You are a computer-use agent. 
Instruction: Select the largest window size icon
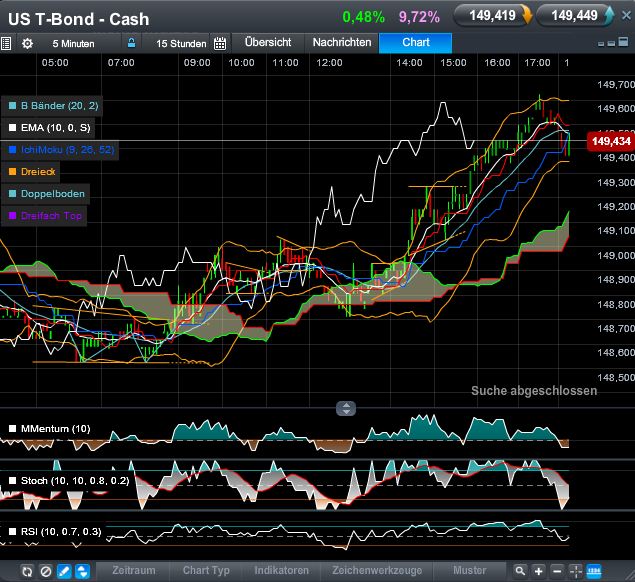coord(624,41)
